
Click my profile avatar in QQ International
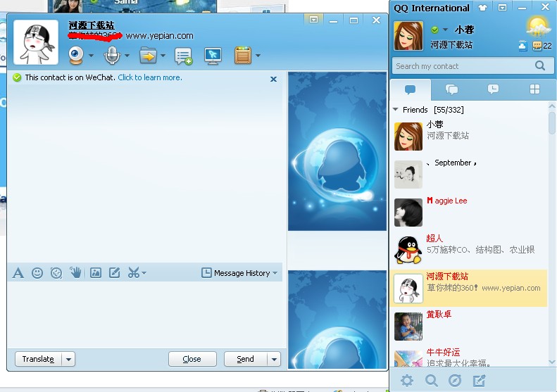tap(408, 36)
